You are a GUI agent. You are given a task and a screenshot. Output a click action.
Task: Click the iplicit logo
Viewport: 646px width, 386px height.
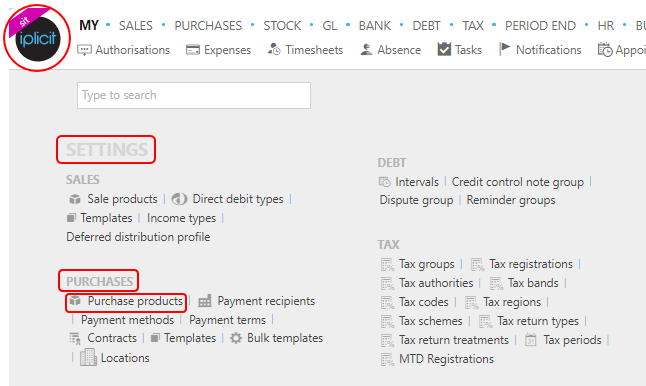pos(37,39)
